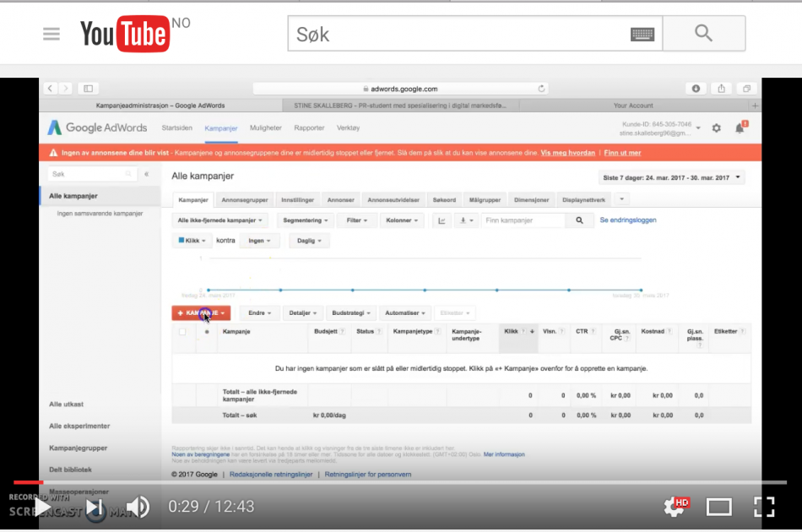The image size is (802, 532).
Task: Switch to Søkeord tab
Action: coord(444,200)
